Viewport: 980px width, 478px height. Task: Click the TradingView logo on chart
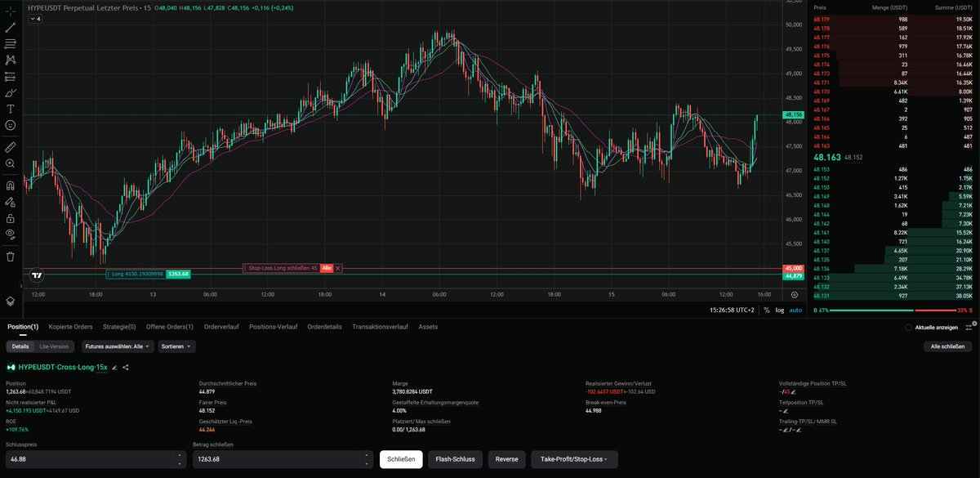click(x=36, y=275)
